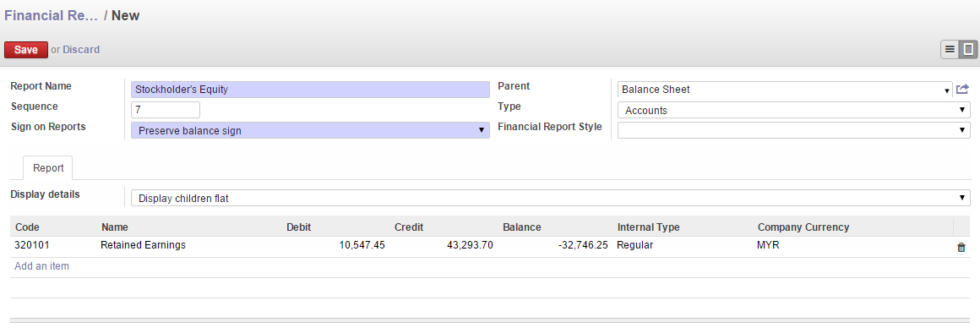Click the Sequence input field
This screenshot has height=328, width=980.
click(x=166, y=110)
